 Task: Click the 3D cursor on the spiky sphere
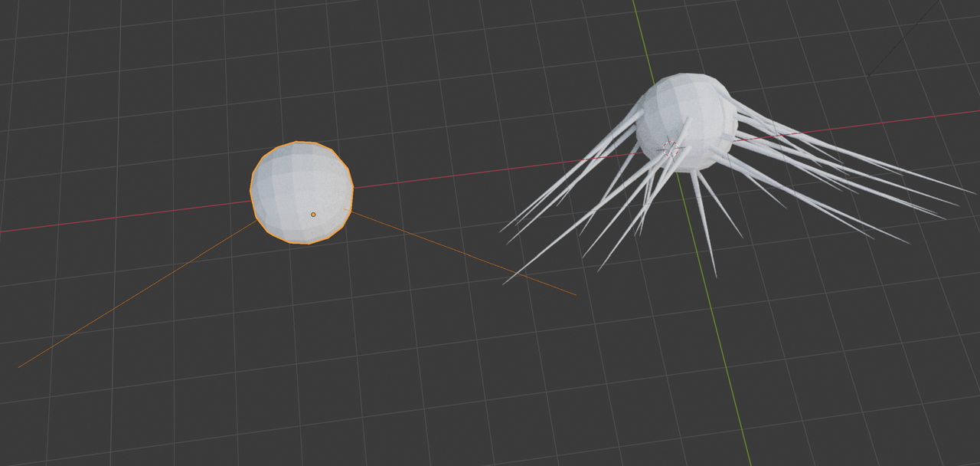pyautogui.click(x=671, y=148)
